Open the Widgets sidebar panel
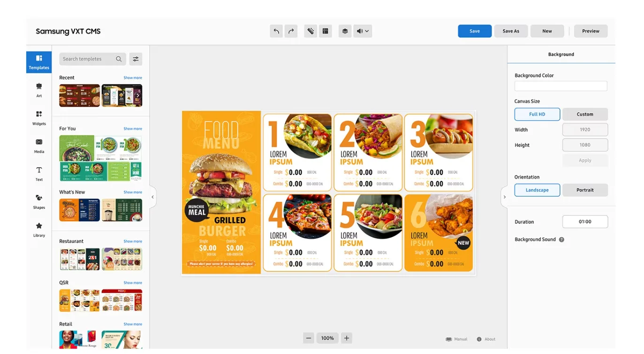Image resolution: width=644 pixels, height=354 pixels. pos(39,117)
